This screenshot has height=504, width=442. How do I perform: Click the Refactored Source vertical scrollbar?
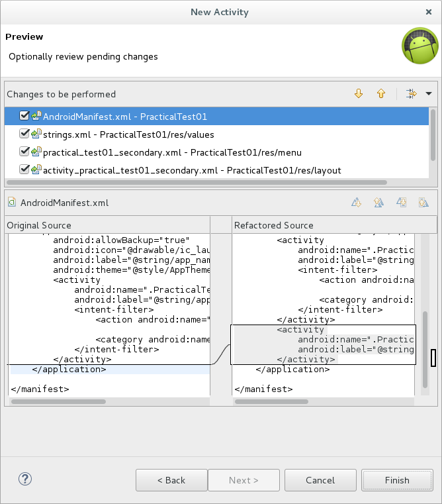pyautogui.click(x=425, y=350)
